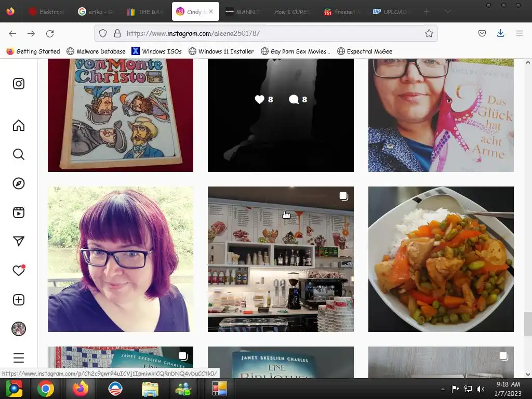Screen dimensions: 532x399
Task: Open the Explore compass icon
Action: 19,183
